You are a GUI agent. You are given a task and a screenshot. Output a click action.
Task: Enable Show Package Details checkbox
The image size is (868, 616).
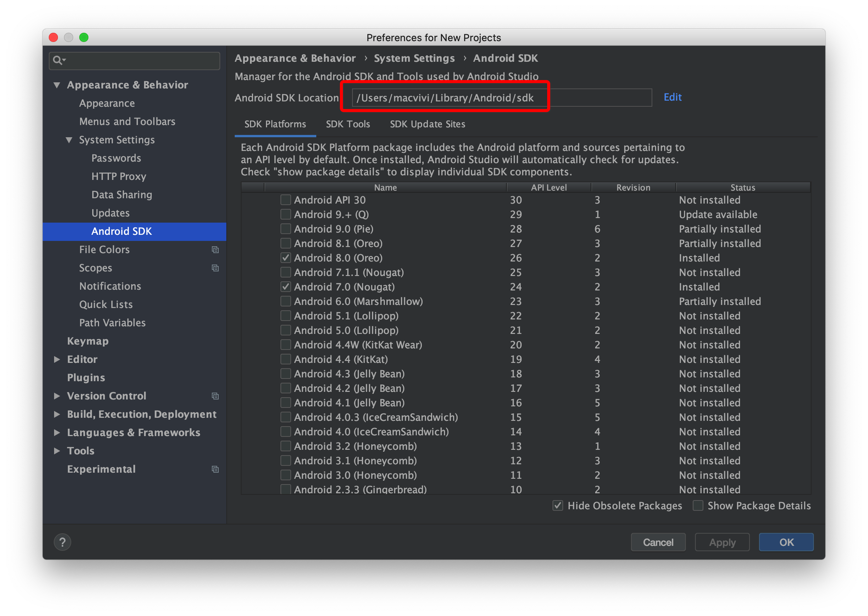tap(698, 506)
